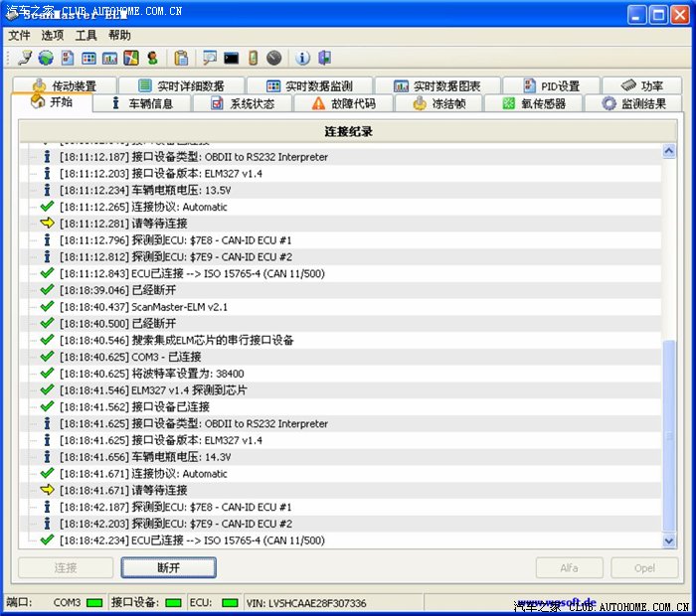The width and height of the screenshot is (696, 616).
Task: Open the 帮助 menu
Action: (119, 35)
